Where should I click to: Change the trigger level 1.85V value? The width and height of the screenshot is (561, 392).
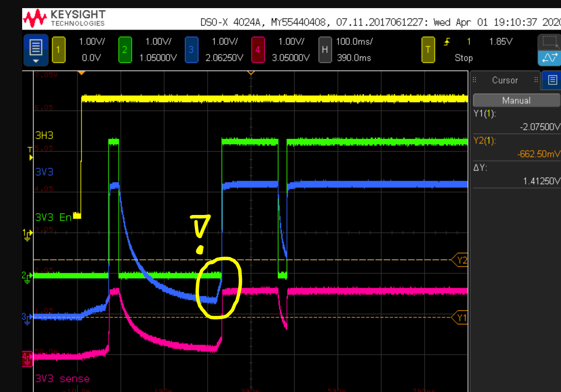(x=501, y=42)
